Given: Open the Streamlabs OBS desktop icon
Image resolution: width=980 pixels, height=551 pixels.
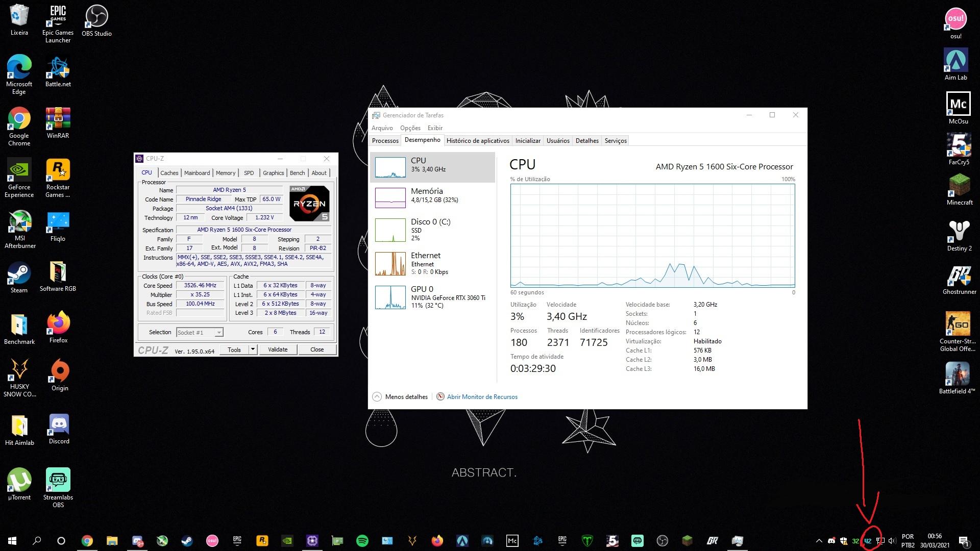Looking at the screenshot, I should (58, 487).
